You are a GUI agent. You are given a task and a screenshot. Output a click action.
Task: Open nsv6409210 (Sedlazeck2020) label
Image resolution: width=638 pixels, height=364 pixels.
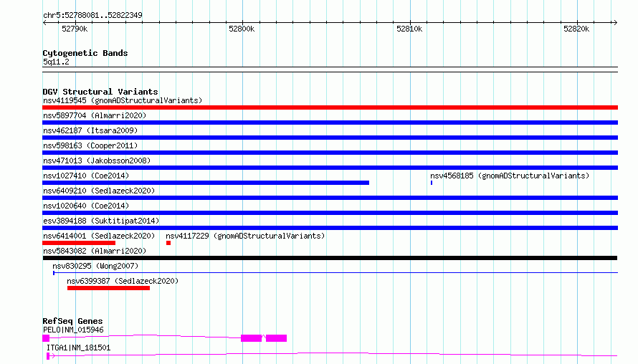click(99, 191)
